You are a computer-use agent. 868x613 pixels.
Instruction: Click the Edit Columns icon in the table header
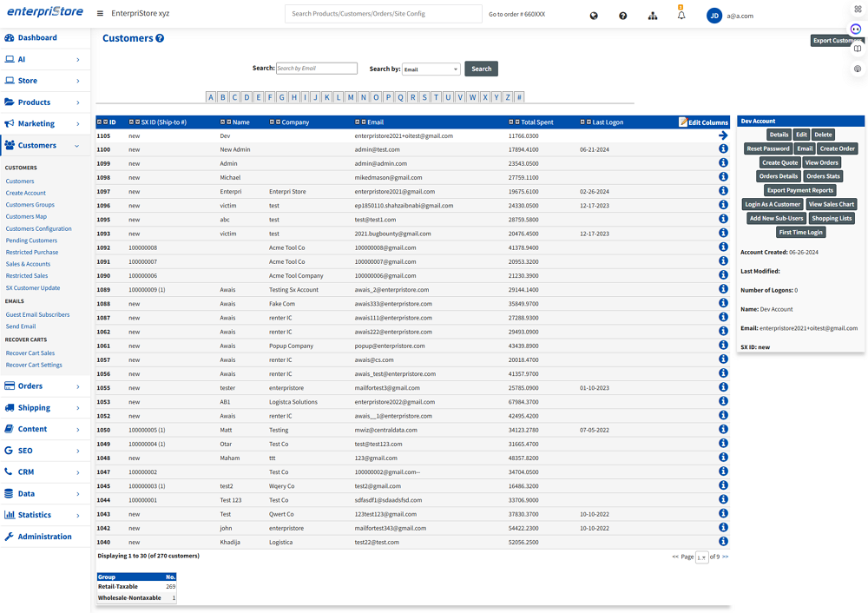pyautogui.click(x=683, y=122)
